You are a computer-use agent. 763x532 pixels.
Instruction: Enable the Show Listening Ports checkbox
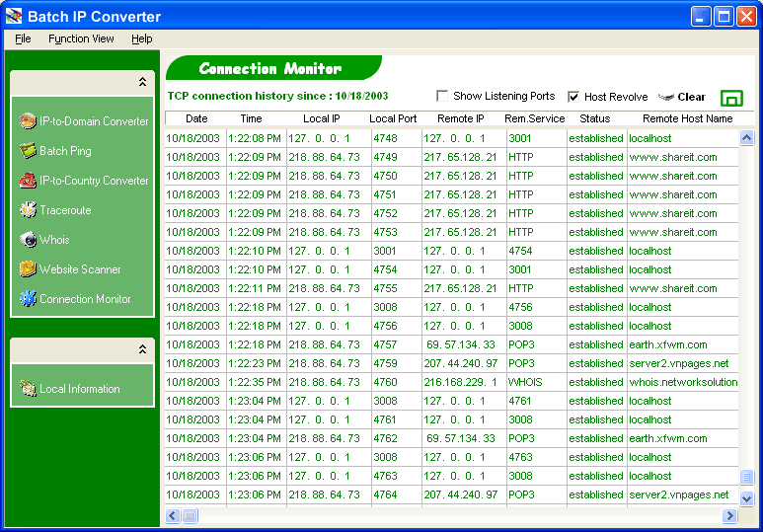443,97
